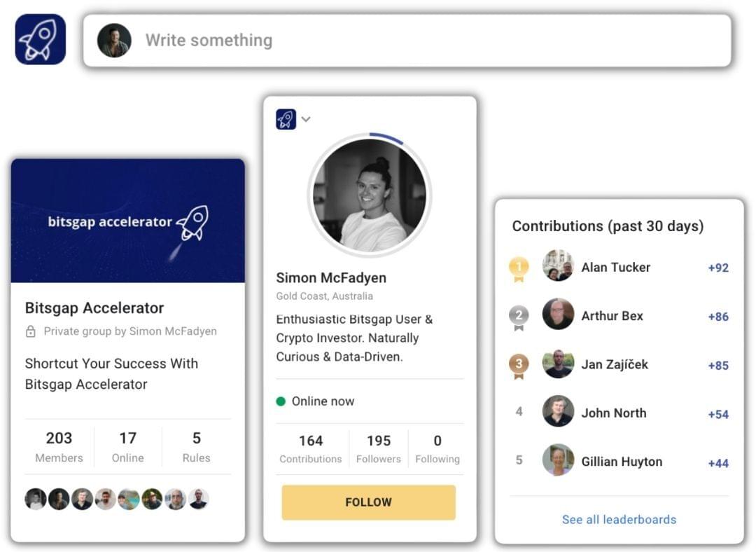Type in the Write something field
Image resolution: width=756 pixels, height=552 pixels.
click(x=420, y=40)
